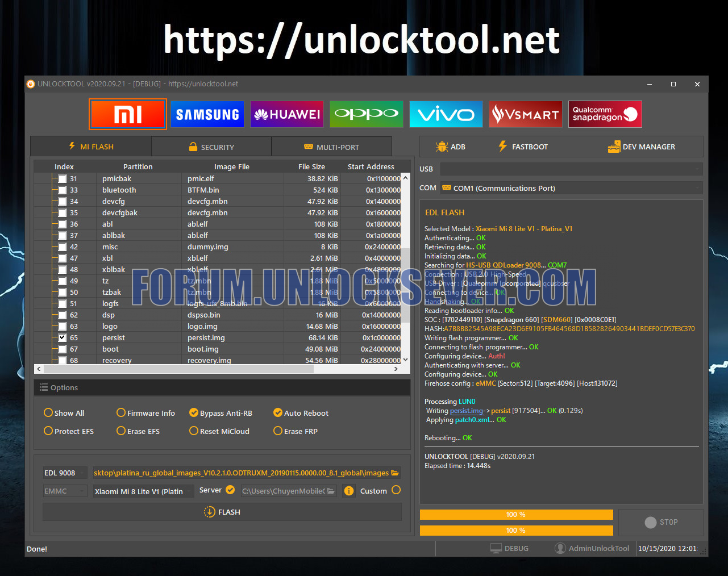Click the persist.img link in the log
This screenshot has height=576, width=728.
click(x=467, y=411)
